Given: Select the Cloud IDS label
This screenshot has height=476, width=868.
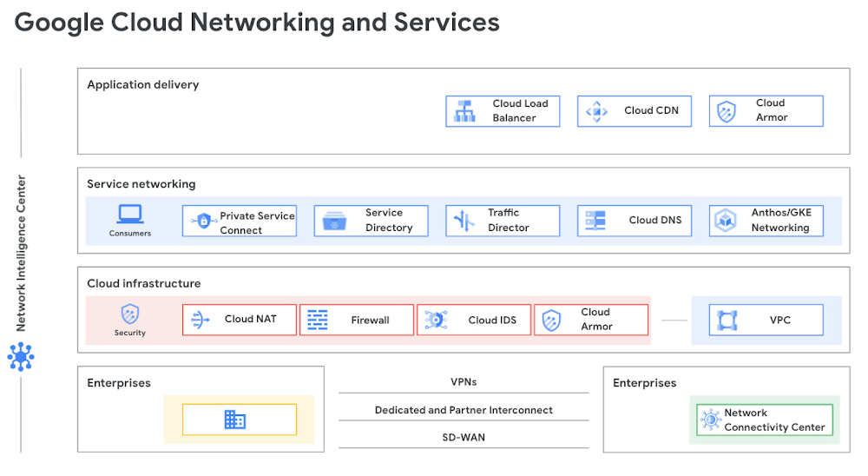Looking at the screenshot, I should 492,320.
